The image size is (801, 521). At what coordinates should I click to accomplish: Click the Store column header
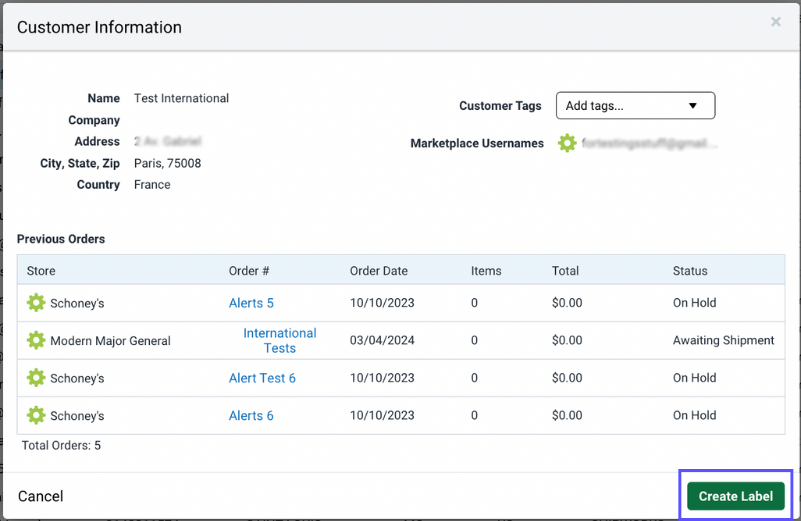41,271
